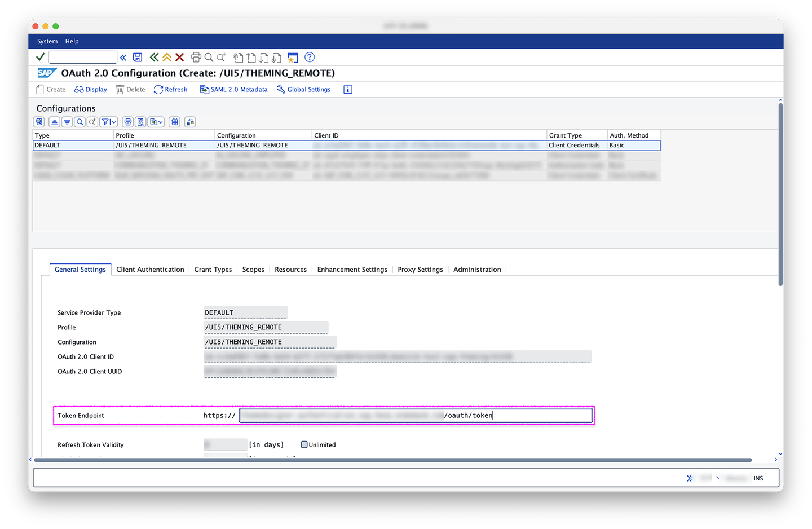Click the Client ID column header
The height and width of the screenshot is (529, 812).
(x=429, y=135)
